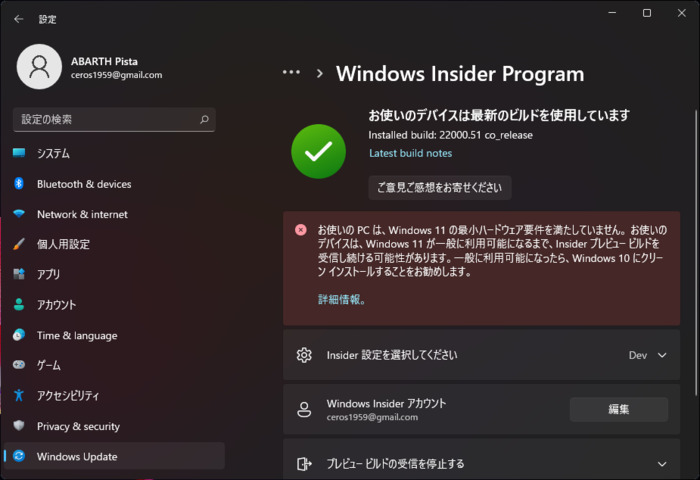Select Windows Update text in sidebar
Image resolution: width=700 pixels, height=480 pixels.
tap(77, 456)
